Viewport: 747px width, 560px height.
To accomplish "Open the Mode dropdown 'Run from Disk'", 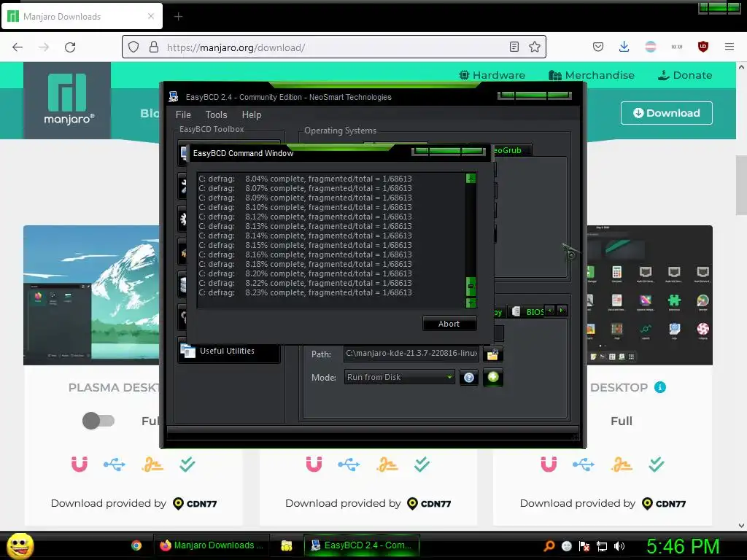I will pos(399,377).
